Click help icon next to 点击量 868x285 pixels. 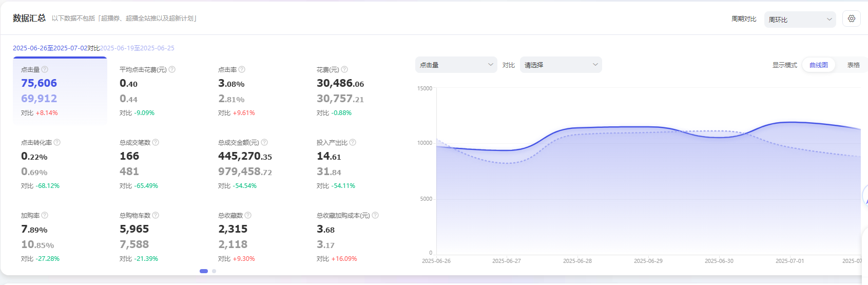(x=45, y=69)
